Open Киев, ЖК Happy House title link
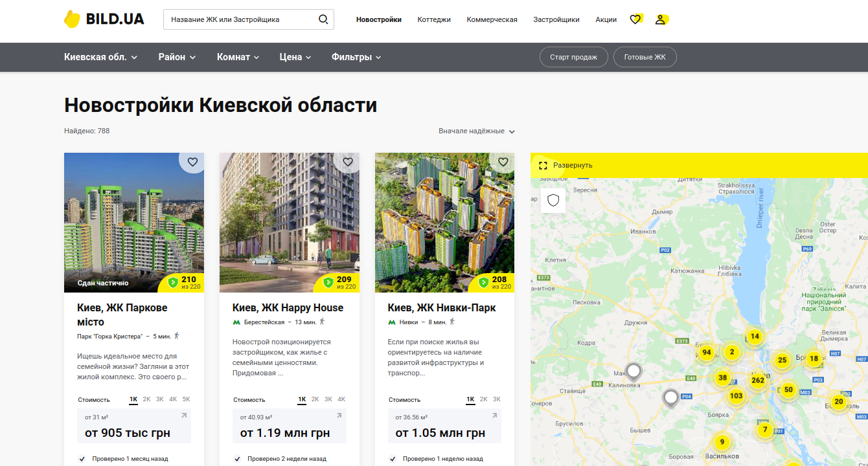 pyautogui.click(x=288, y=307)
